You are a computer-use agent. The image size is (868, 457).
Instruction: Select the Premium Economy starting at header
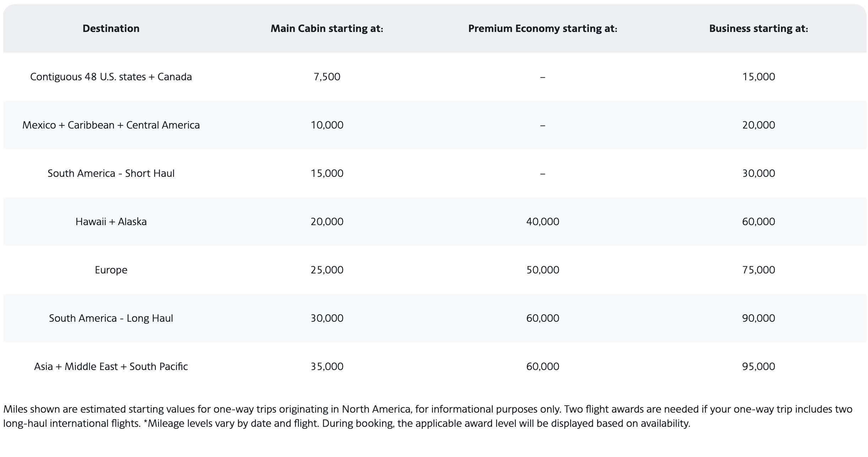(542, 28)
